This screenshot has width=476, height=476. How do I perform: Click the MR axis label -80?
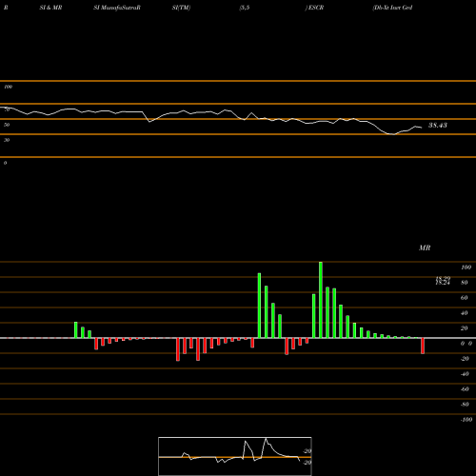coord(465,405)
